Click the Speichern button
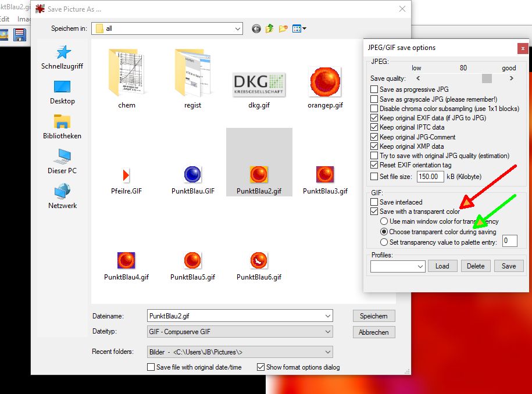Image resolution: width=532 pixels, height=394 pixels. coord(373,316)
